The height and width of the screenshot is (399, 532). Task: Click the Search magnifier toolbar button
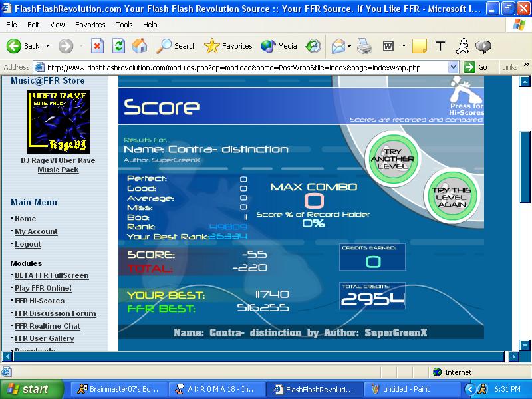(176, 46)
